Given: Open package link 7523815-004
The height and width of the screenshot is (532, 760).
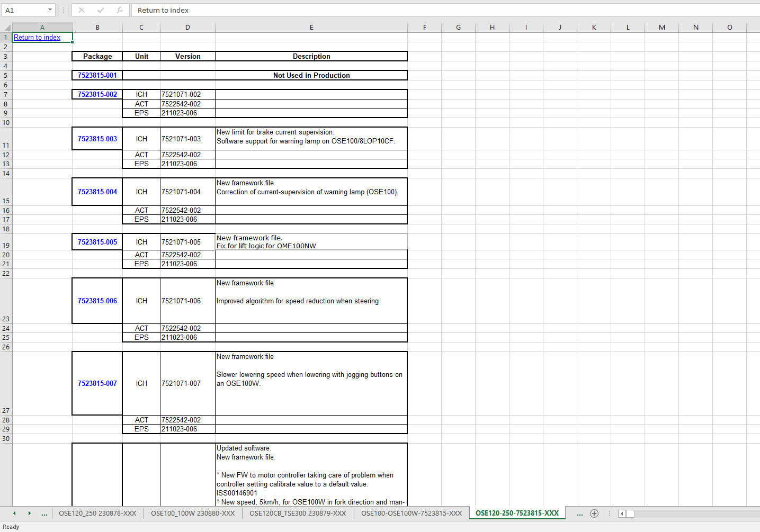Looking at the screenshot, I should (x=97, y=192).
